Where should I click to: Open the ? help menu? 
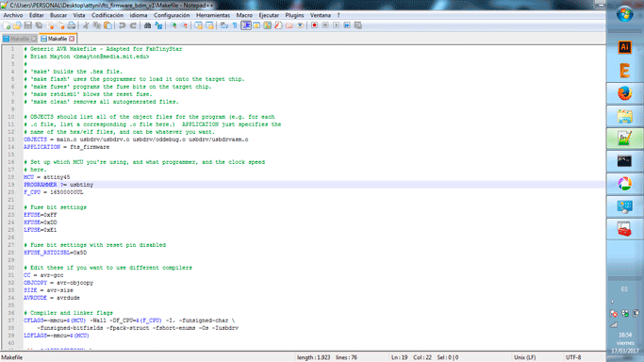(339, 15)
